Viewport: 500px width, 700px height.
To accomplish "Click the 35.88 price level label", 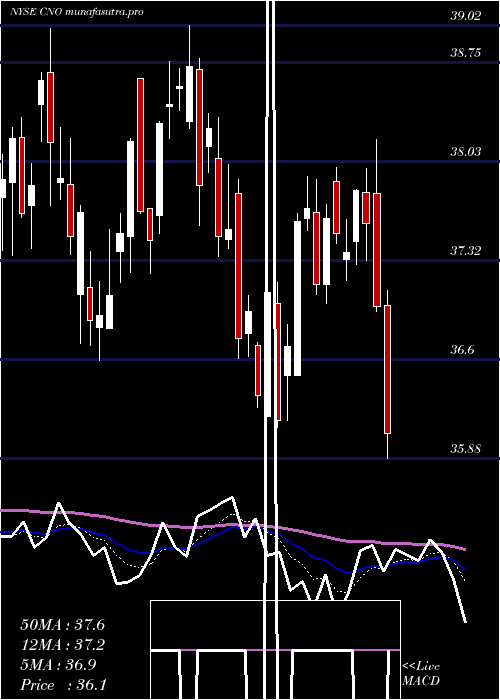I will (466, 449).
